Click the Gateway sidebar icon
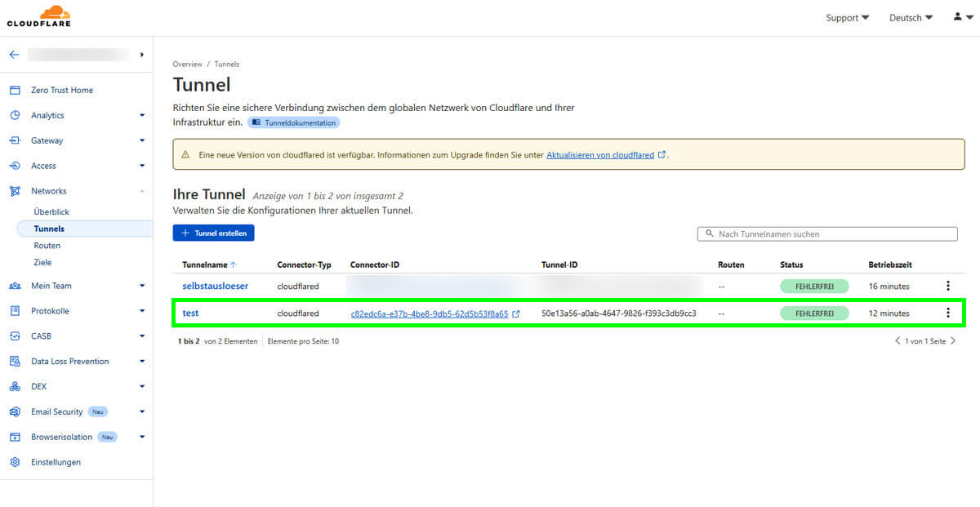This screenshot has height=507, width=980. (x=15, y=140)
